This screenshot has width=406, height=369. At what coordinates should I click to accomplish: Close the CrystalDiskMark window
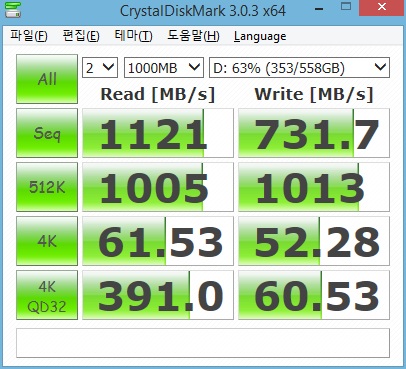(x=382, y=7)
